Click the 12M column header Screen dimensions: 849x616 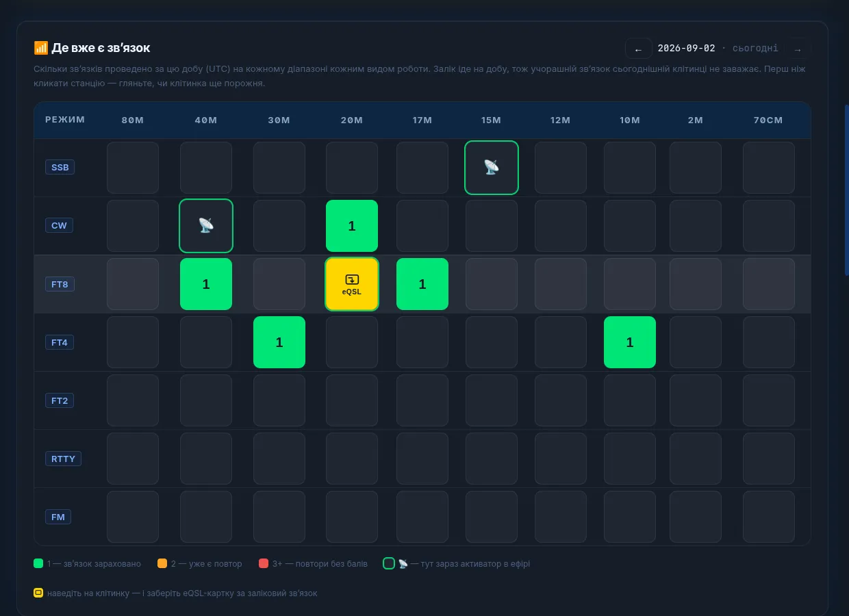click(x=561, y=120)
